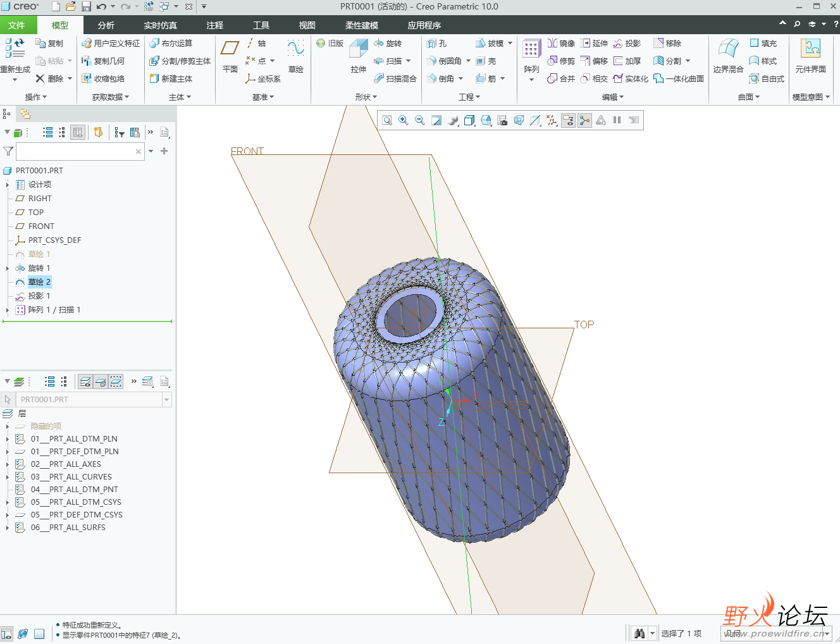Toggle datum display filters in graphics toolbar
The width and height of the screenshot is (840, 644).
pyautogui.click(x=552, y=120)
